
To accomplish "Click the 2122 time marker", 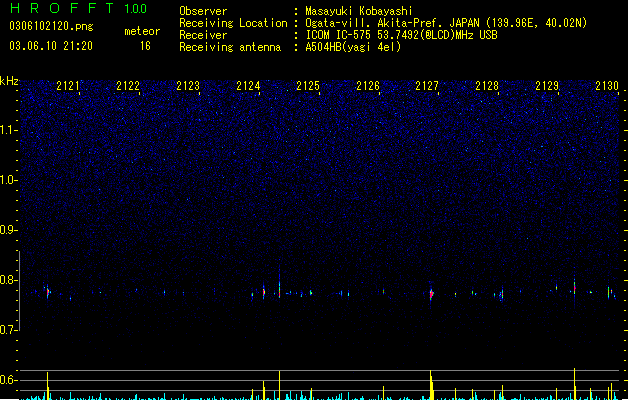I will (128, 86).
